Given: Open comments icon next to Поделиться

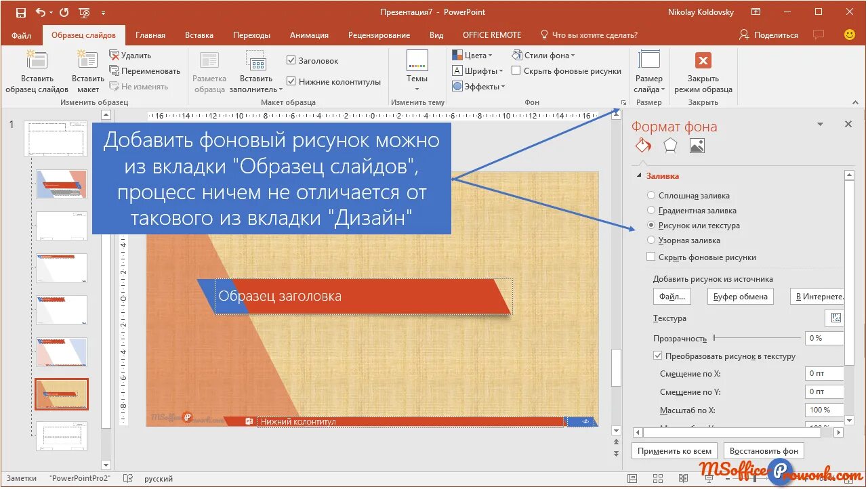Looking at the screenshot, I should [x=819, y=35].
